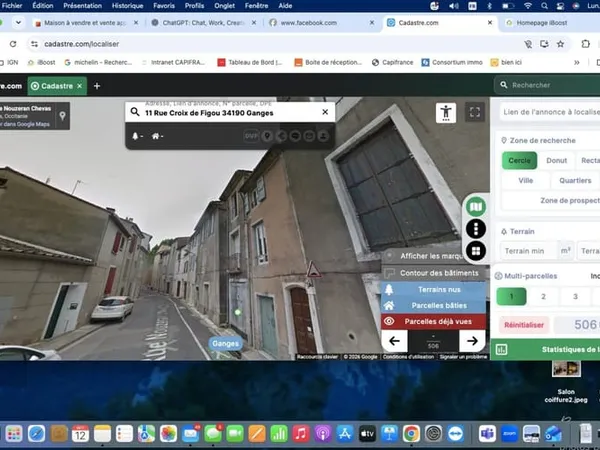
Task: Click the share icon in address panel
Action: coord(281,136)
